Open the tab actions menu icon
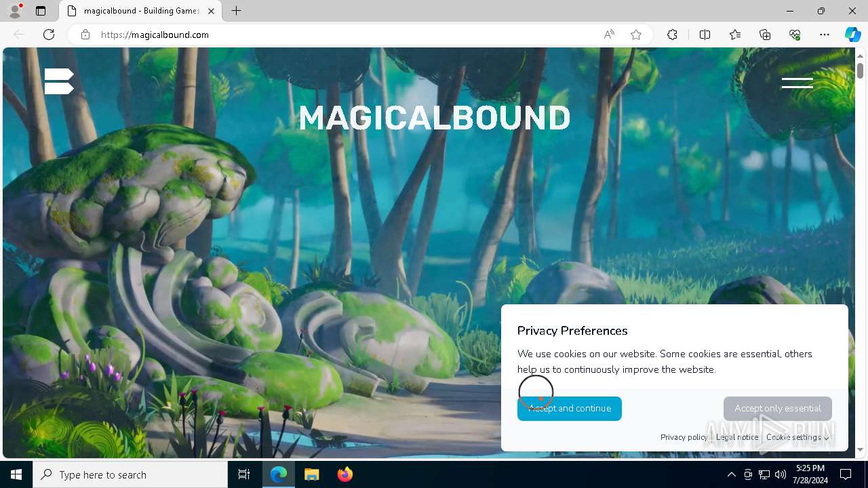Screen dimensions: 868x488 coord(41,11)
